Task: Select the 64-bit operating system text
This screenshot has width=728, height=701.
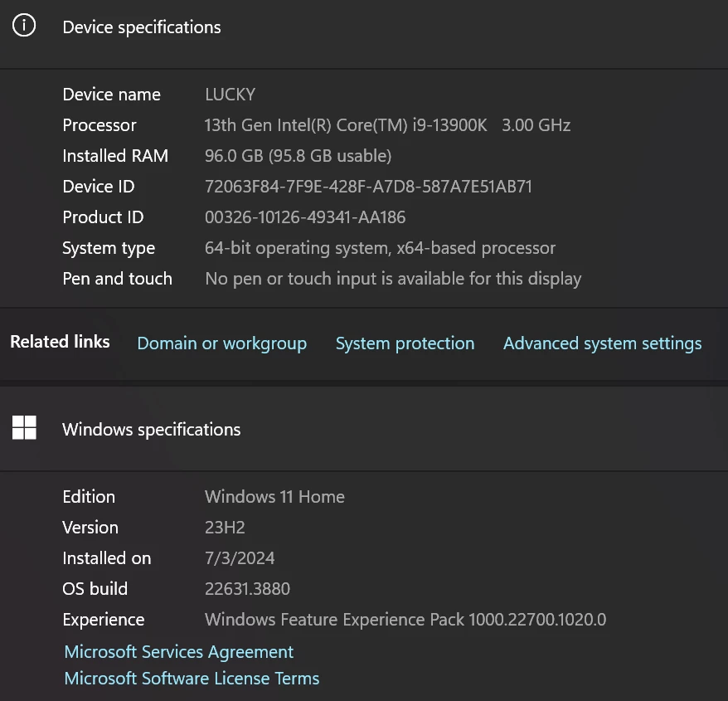Action: click(x=380, y=248)
